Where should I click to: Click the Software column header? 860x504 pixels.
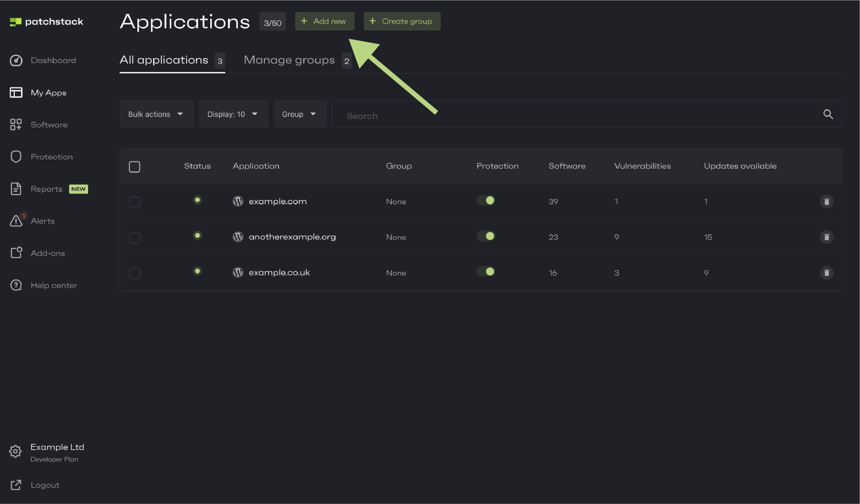[567, 166]
